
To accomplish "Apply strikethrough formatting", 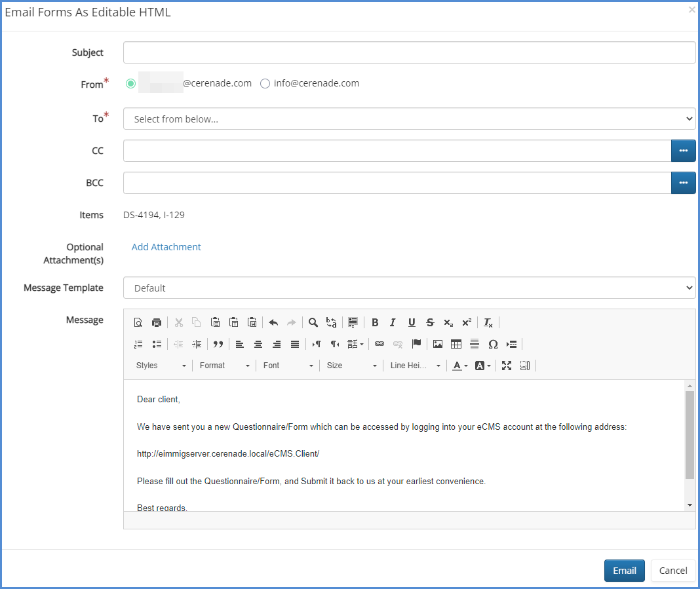I will point(430,322).
